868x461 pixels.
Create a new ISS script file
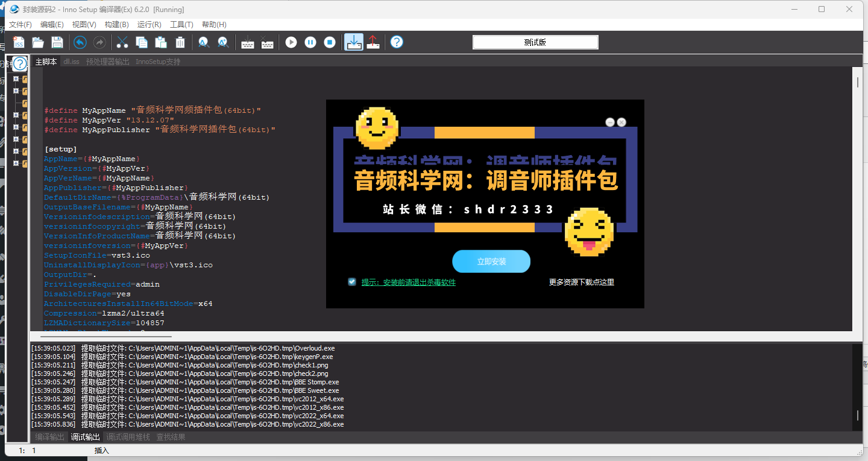[19, 42]
